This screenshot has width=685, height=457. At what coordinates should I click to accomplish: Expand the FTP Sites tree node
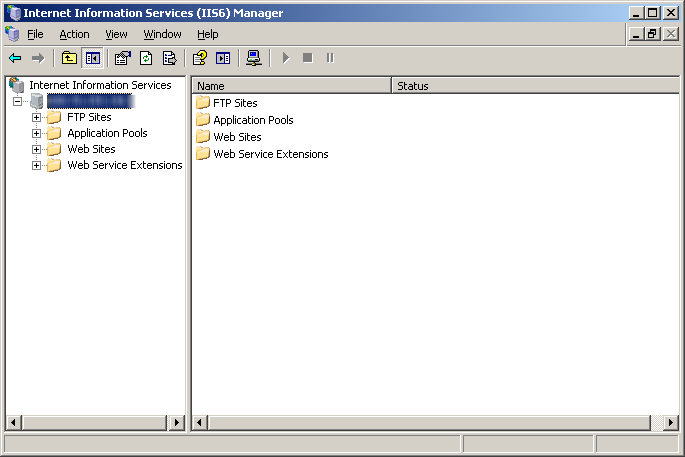coord(36,118)
